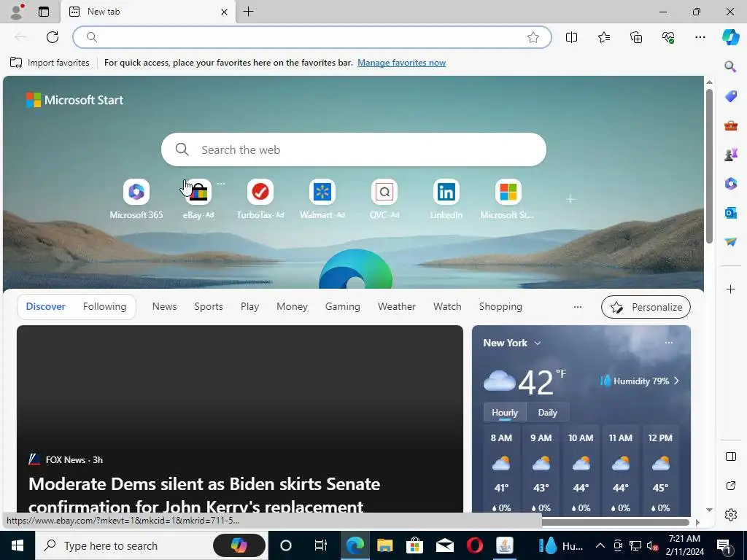This screenshot has width=747, height=560.
Task: Open File Explorer from taskbar
Action: [384, 545]
